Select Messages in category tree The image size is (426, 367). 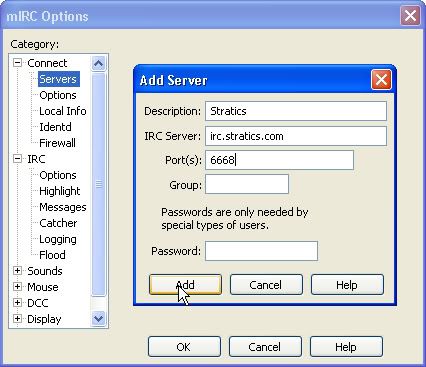pyautogui.click(x=63, y=207)
